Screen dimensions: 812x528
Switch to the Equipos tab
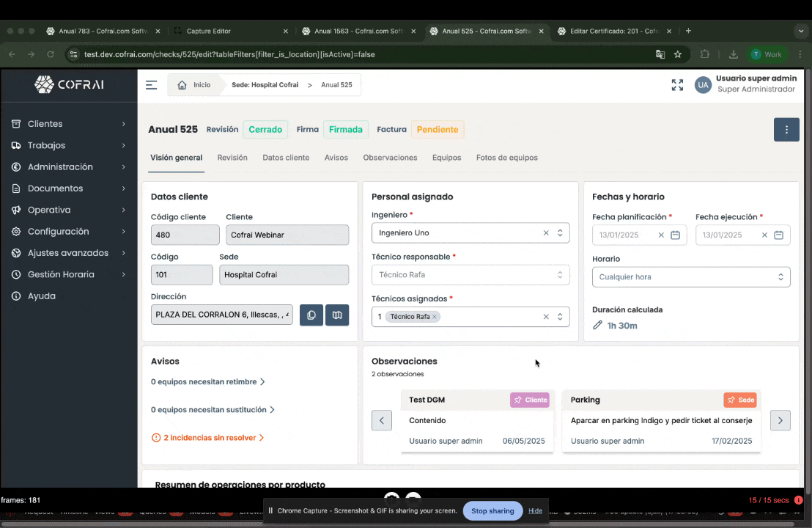click(446, 158)
